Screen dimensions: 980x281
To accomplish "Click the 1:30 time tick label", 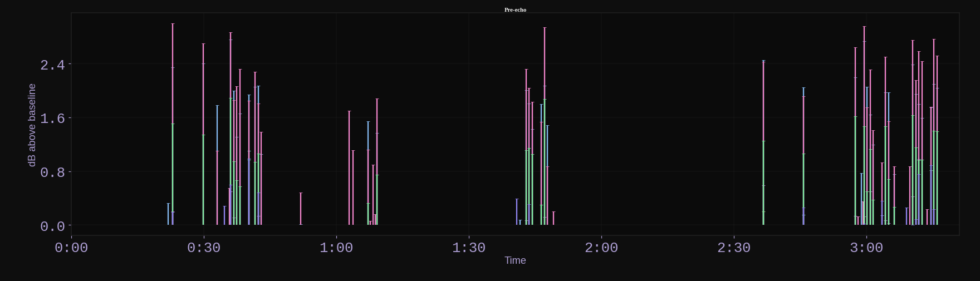I will tap(469, 248).
